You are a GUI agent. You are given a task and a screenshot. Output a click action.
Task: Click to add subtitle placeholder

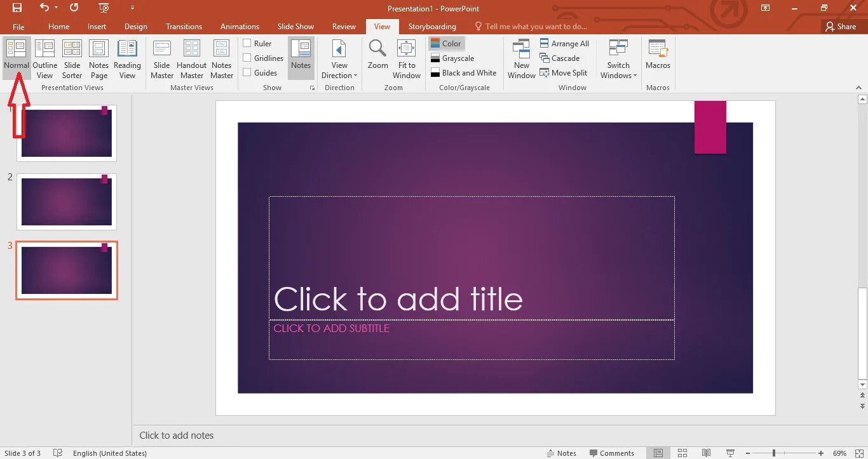[471, 340]
